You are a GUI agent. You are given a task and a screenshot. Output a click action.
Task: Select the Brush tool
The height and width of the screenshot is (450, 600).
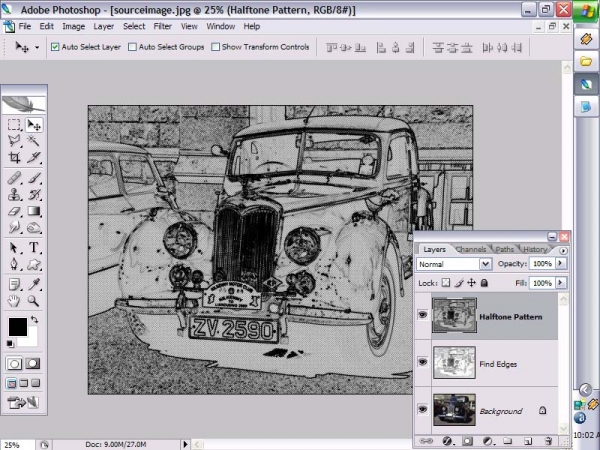tap(34, 178)
